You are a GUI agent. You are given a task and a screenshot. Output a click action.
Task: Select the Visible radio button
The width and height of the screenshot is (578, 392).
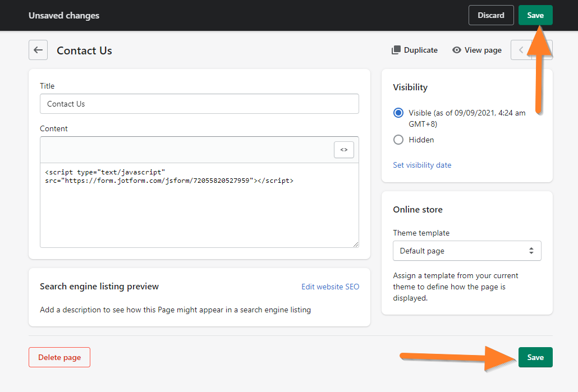(398, 113)
